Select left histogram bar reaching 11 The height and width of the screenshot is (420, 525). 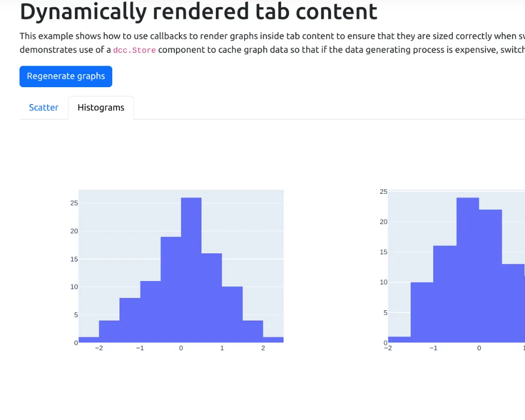(150, 311)
